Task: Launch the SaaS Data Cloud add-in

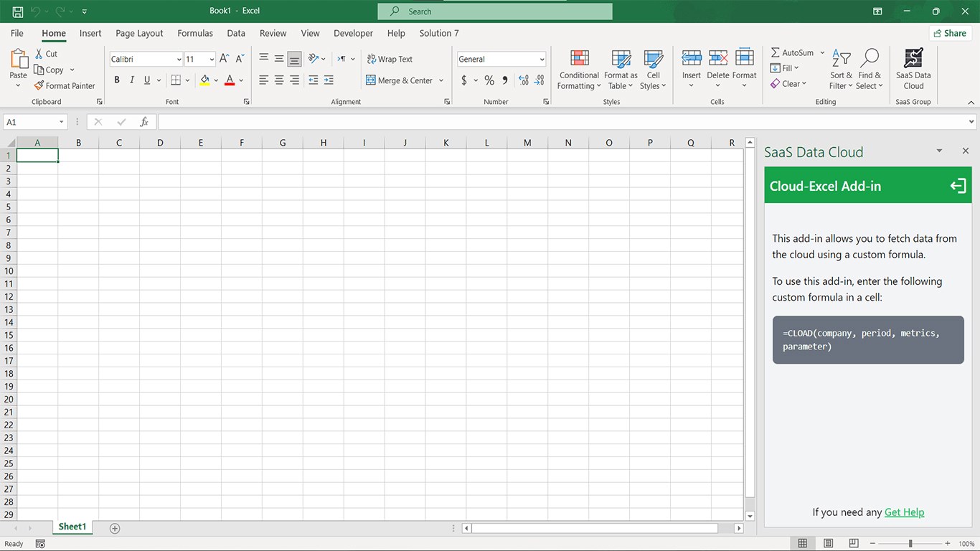Action: pos(913,70)
